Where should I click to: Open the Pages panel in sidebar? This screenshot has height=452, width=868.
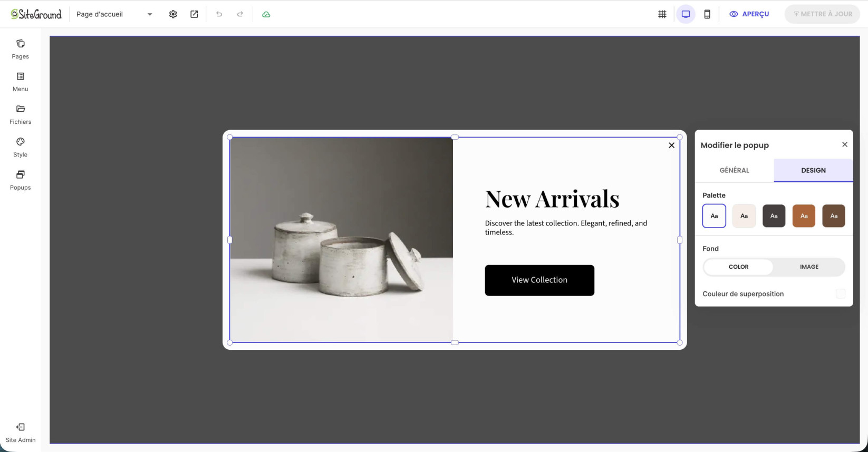pos(21,49)
